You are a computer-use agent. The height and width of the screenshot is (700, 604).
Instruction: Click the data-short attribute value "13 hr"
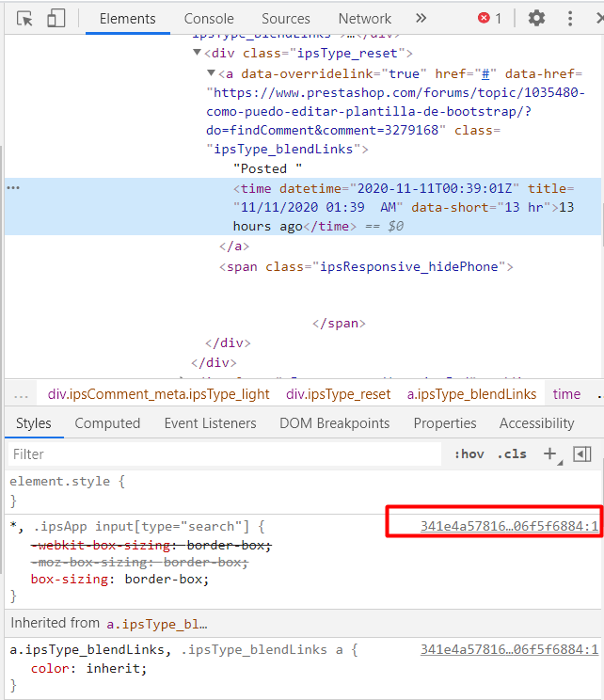[x=523, y=207]
